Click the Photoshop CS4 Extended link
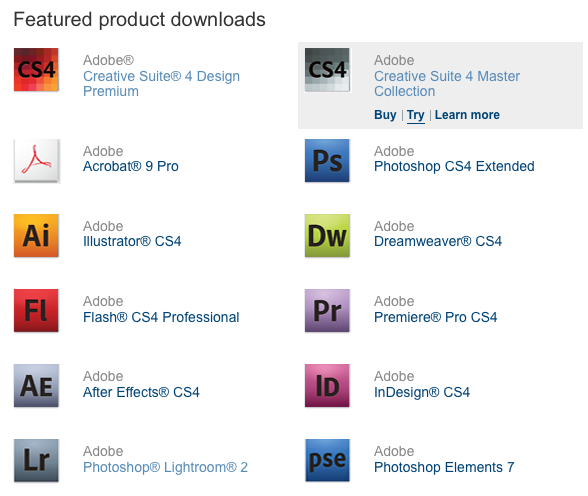 coord(454,166)
